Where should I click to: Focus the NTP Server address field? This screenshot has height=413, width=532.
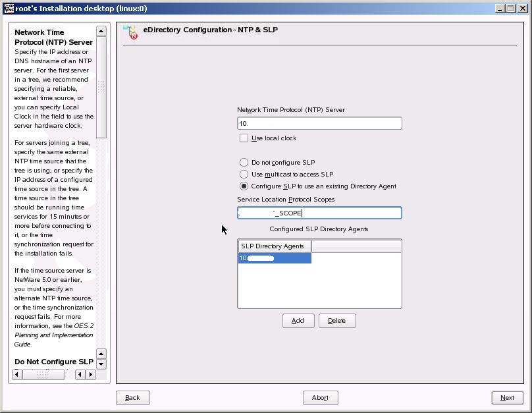[x=319, y=124]
